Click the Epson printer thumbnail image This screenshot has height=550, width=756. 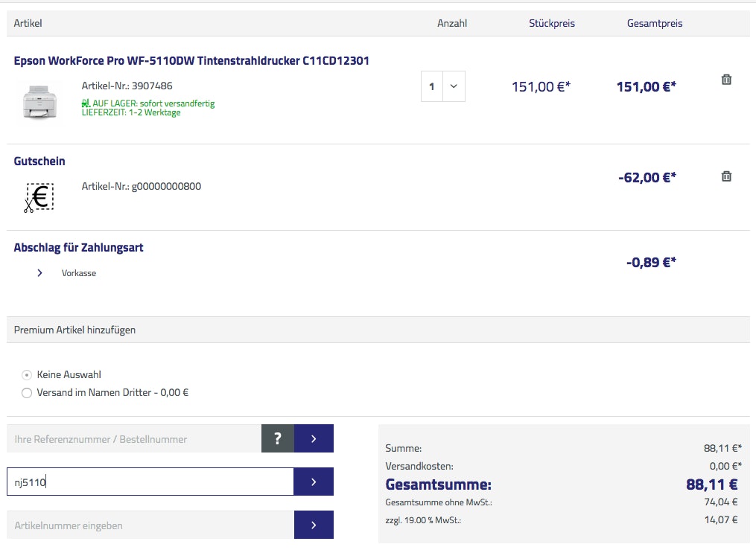pyautogui.click(x=39, y=101)
